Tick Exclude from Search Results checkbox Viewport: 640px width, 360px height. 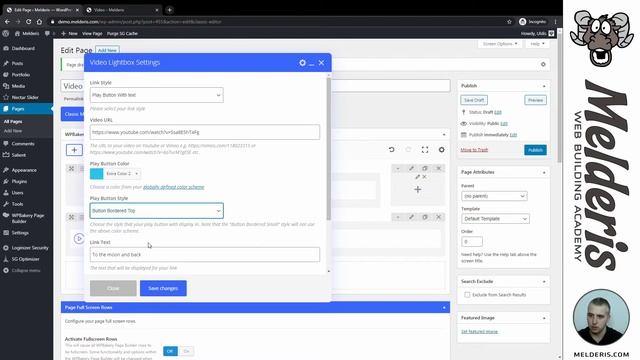(467, 295)
